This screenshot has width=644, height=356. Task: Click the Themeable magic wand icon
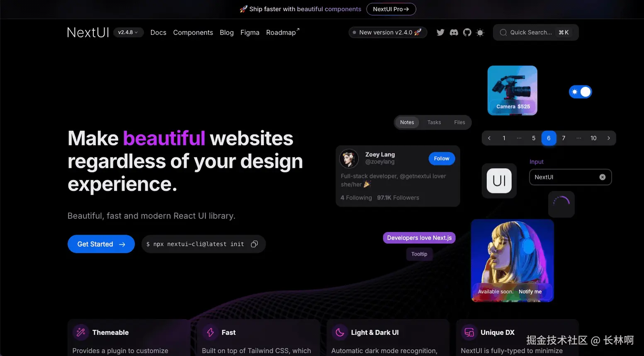point(81,332)
